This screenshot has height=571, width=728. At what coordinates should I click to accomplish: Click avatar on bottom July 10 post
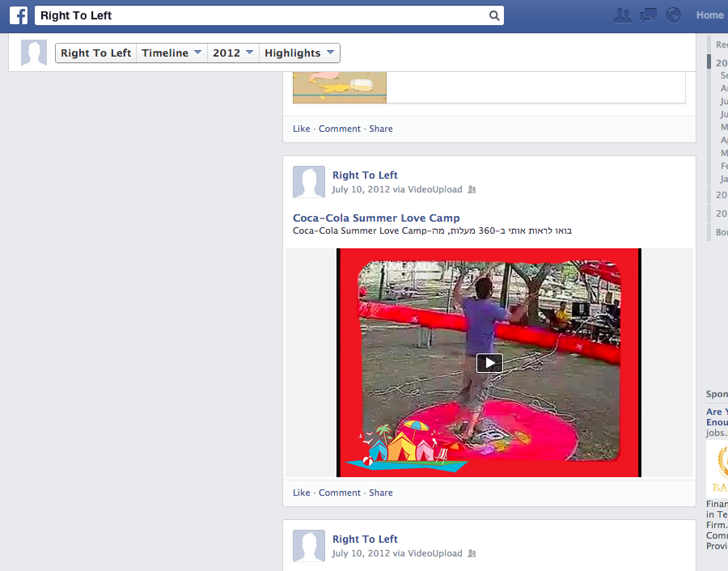pos(309,546)
